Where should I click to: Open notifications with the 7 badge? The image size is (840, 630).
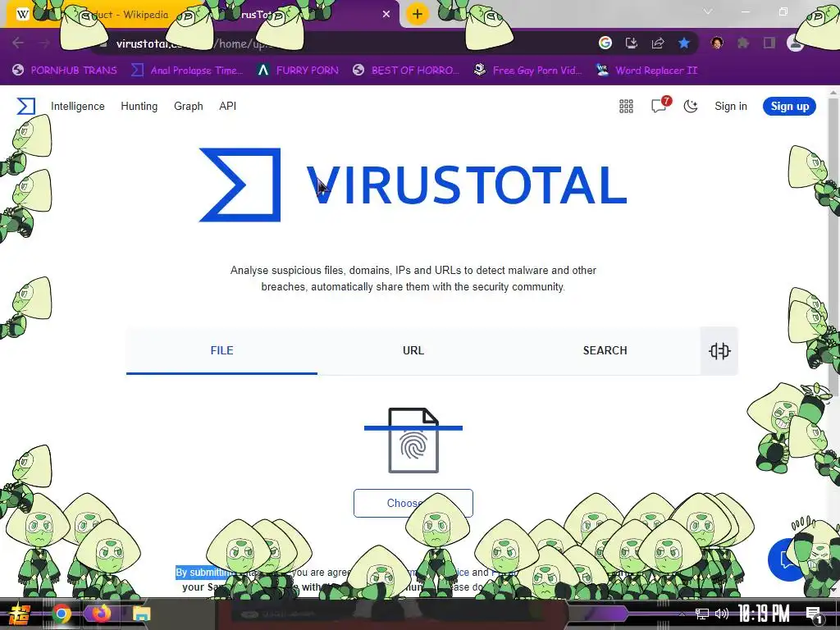tap(660, 105)
